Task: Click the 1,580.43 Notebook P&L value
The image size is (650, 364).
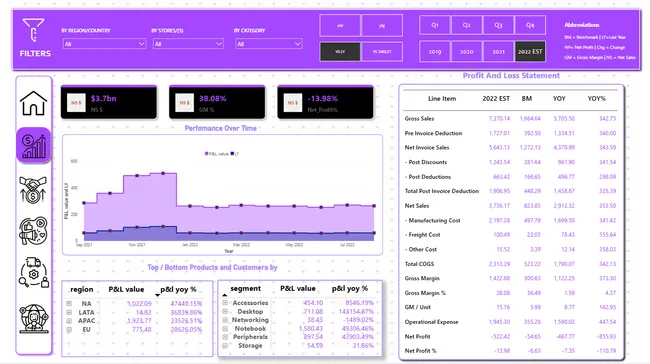Action: tap(310, 328)
